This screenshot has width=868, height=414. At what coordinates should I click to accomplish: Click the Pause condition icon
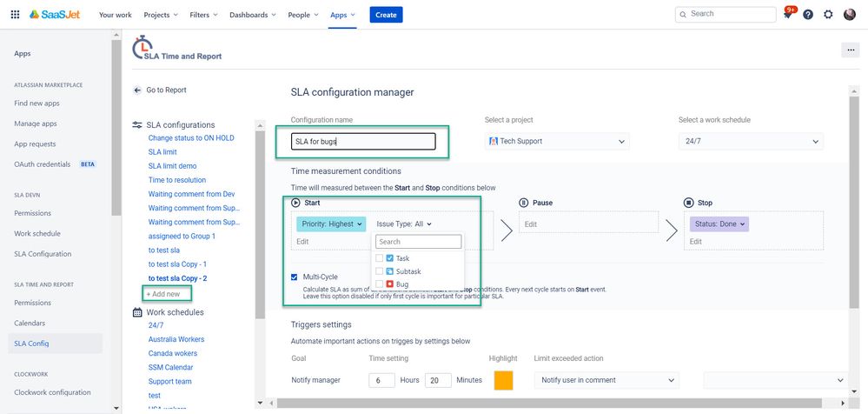523,203
